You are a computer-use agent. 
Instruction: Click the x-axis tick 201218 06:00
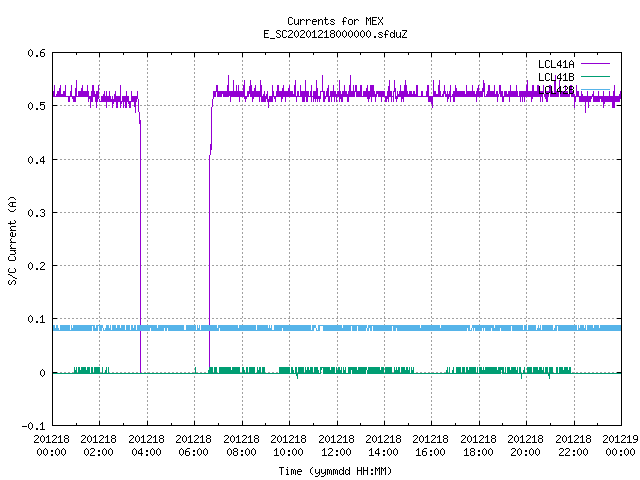pos(193,446)
